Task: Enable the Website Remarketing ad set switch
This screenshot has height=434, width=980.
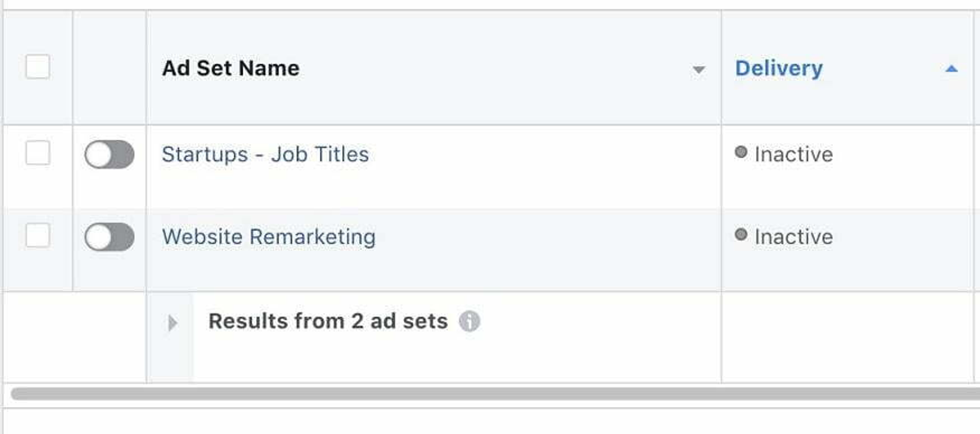Action: pyautogui.click(x=109, y=237)
